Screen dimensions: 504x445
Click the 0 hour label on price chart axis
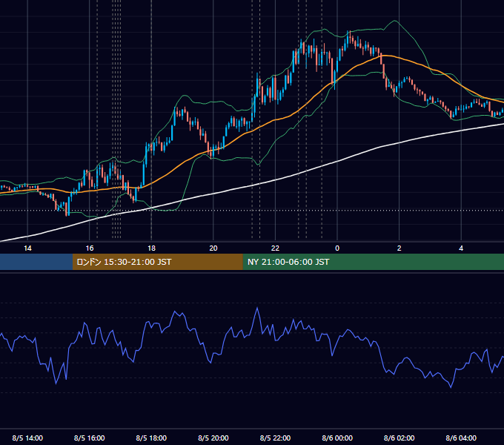tap(337, 248)
